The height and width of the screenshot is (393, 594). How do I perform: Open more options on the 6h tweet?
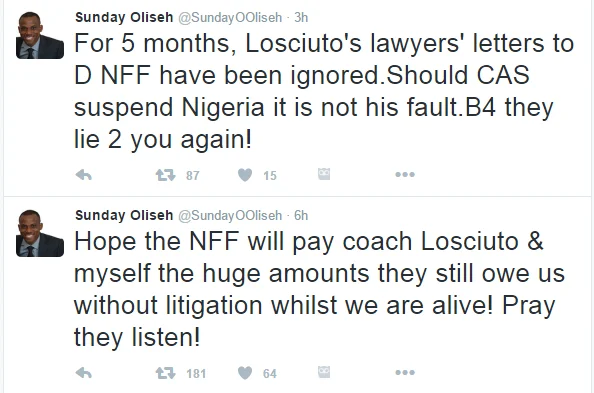click(x=405, y=373)
